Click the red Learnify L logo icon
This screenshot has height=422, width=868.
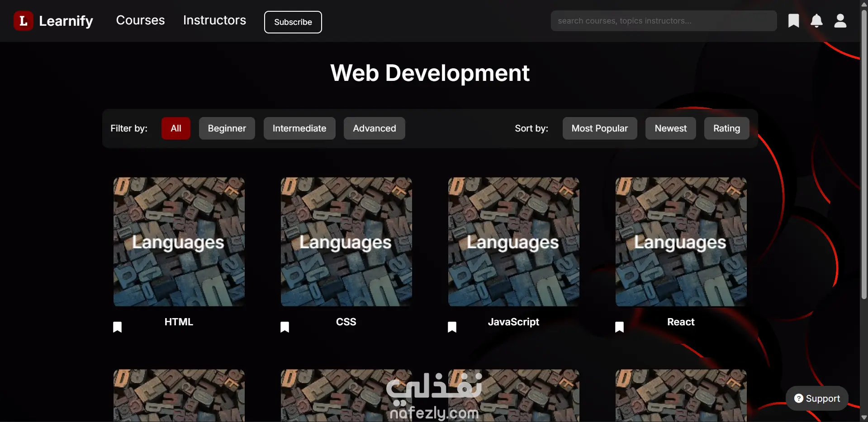[x=23, y=21]
